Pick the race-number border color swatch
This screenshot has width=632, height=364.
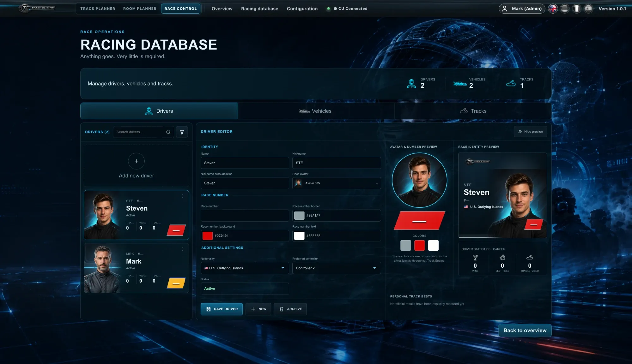point(299,215)
